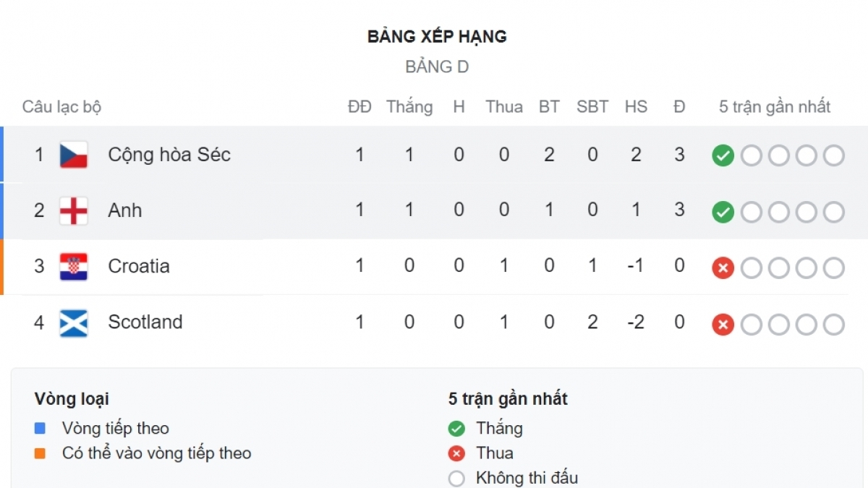Click Scotland's red loss X icon
868x488 pixels.
[723, 325]
